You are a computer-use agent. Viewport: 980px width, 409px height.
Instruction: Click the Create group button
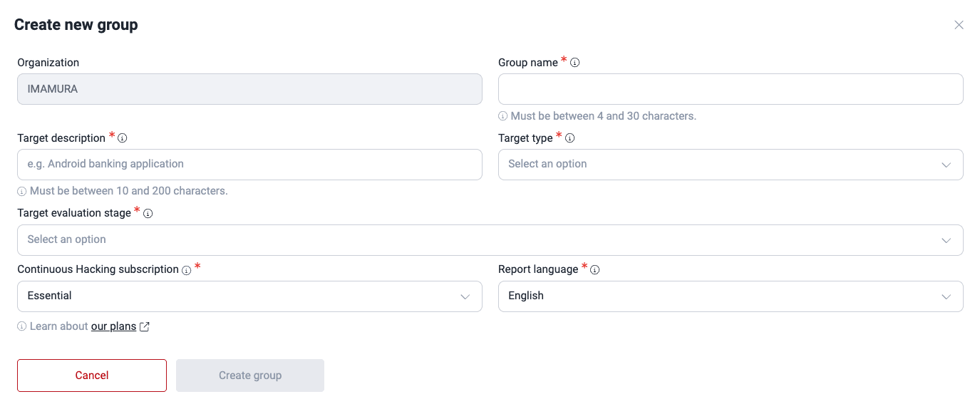coord(250,376)
